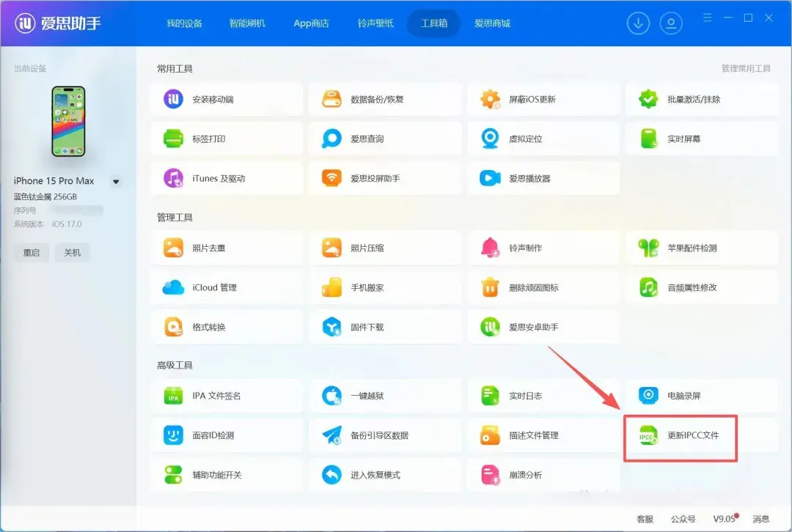Click the 关机 button
The width and height of the screenshot is (792, 532).
click(72, 252)
